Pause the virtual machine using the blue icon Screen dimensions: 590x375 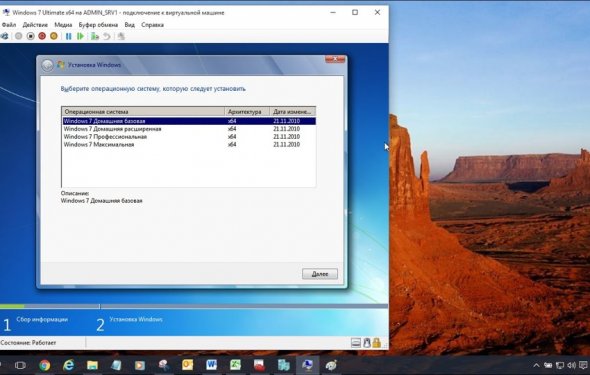point(68,36)
